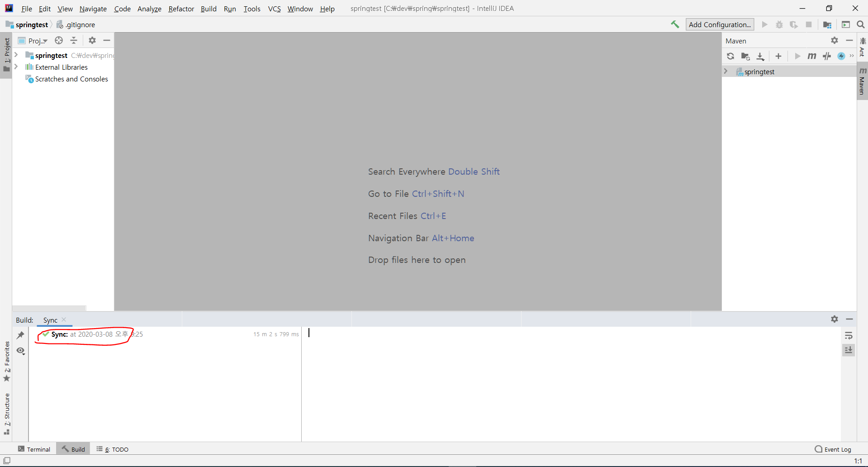The image size is (868, 467).
Task: Click springtest breadcrumb in navigation bar
Action: click(27, 24)
